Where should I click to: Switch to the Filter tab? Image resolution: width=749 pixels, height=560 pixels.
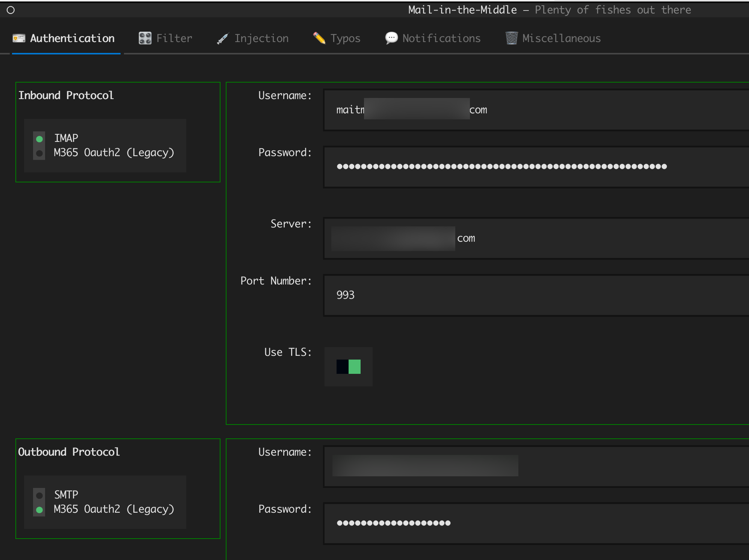174,38
